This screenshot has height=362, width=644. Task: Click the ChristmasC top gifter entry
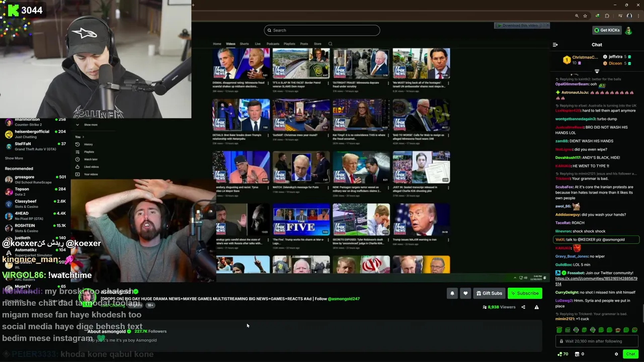(581, 60)
